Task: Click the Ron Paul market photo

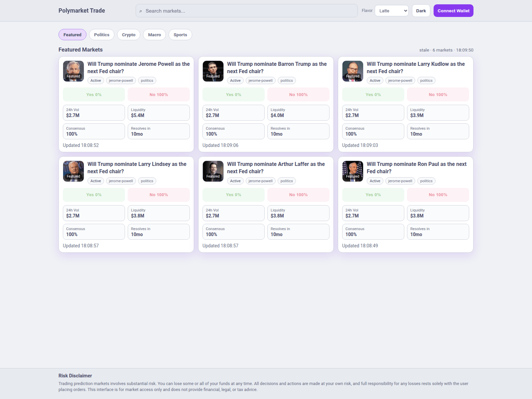Action: [353, 171]
